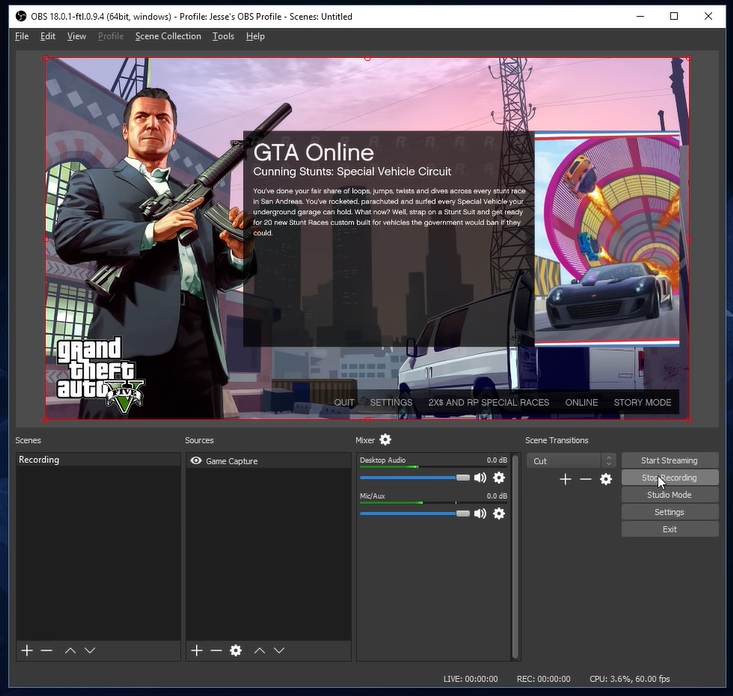Open the File menu
Image resolution: width=733 pixels, height=696 pixels.
(x=22, y=36)
